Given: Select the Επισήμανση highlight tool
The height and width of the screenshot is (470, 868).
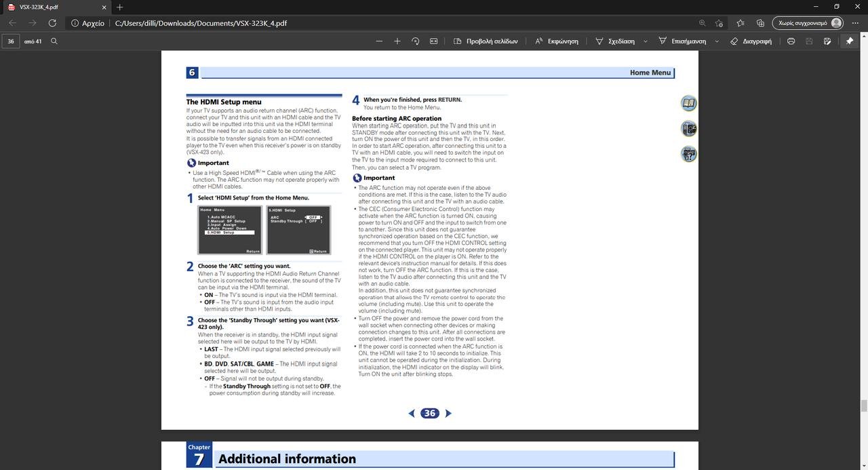Looking at the screenshot, I should 682,41.
